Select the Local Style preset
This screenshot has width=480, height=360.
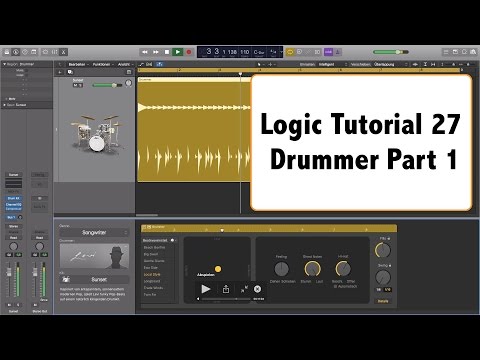[x=152, y=274]
